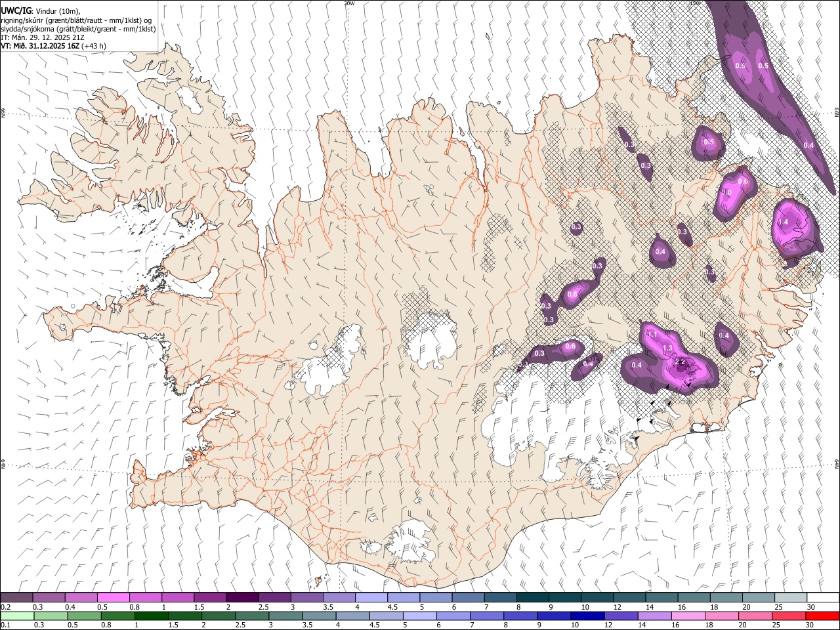Select the upper-row 14 grey-teal swatch
The height and width of the screenshot is (630, 840).
[661, 597]
